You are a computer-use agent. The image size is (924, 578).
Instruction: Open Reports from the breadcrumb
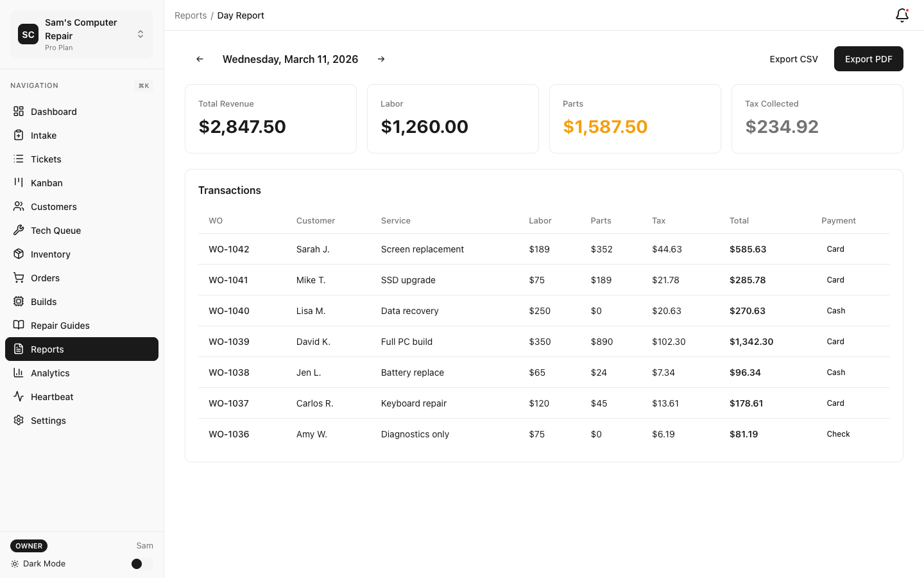pos(191,15)
